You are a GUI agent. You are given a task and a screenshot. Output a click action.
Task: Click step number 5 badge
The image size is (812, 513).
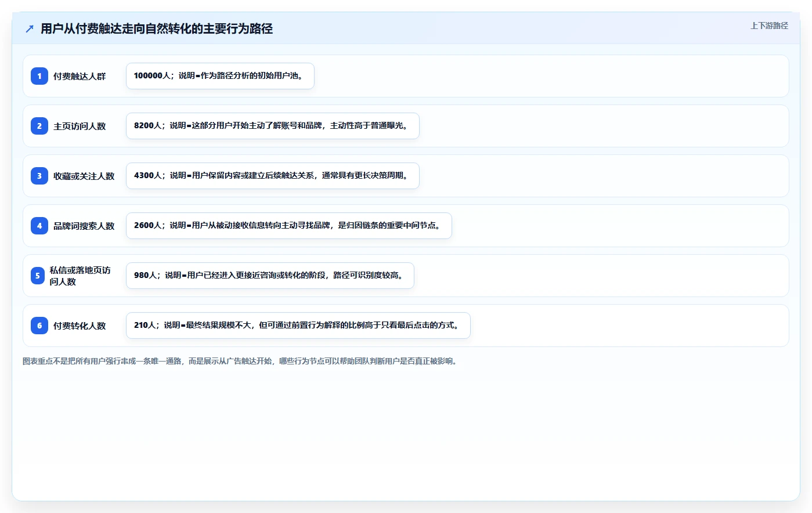click(x=38, y=276)
